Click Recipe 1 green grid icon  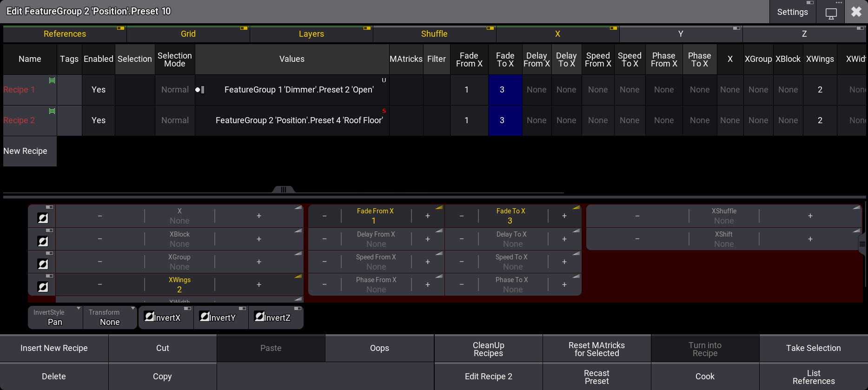(x=52, y=80)
